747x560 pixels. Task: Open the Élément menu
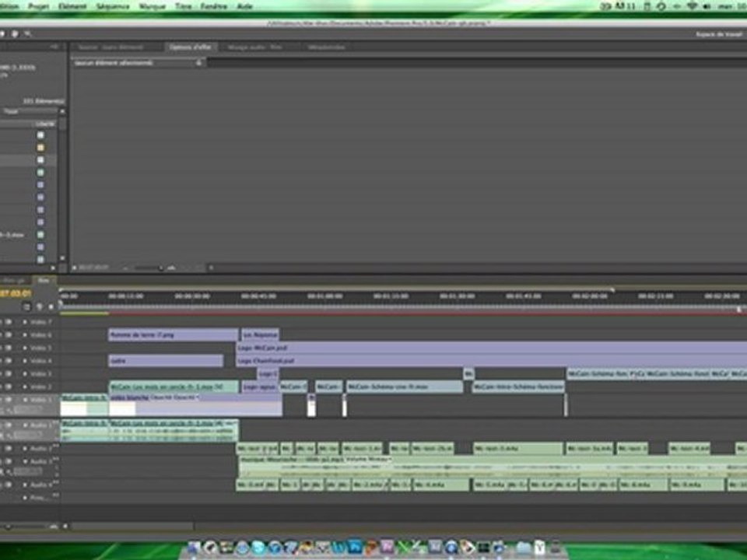click(x=72, y=6)
